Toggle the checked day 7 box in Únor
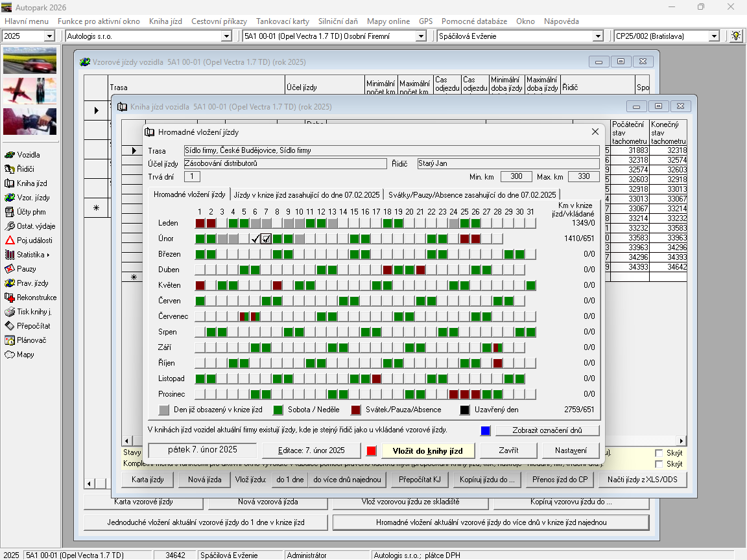This screenshot has height=560, width=747. [x=266, y=239]
